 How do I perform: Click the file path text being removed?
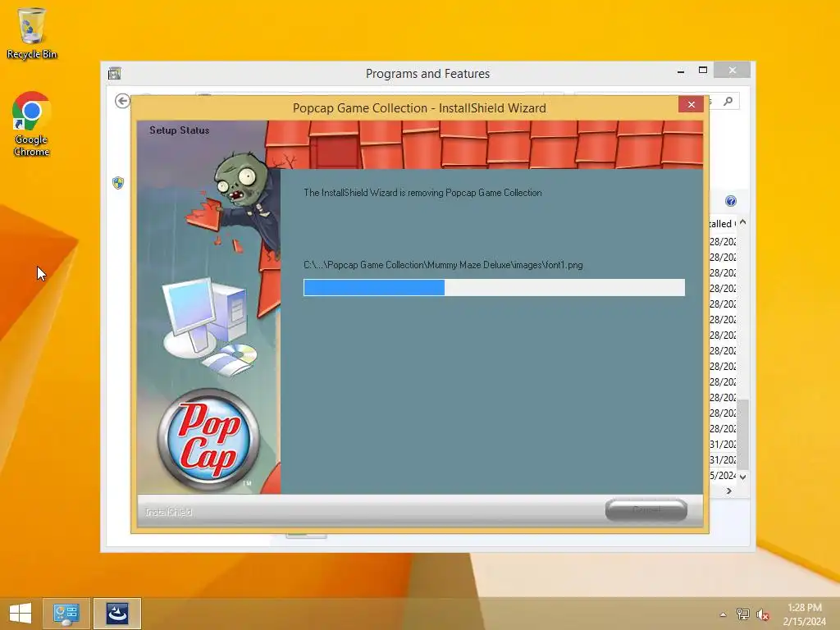pos(443,265)
